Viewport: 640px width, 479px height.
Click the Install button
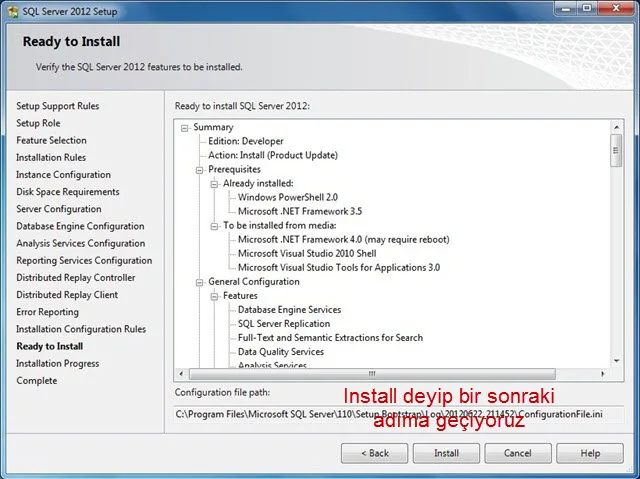[x=446, y=453]
